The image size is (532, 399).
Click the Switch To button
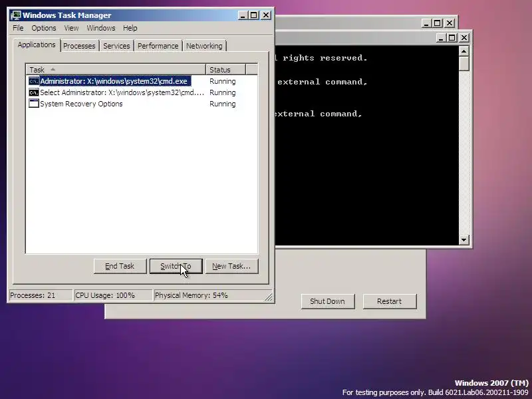(x=176, y=266)
